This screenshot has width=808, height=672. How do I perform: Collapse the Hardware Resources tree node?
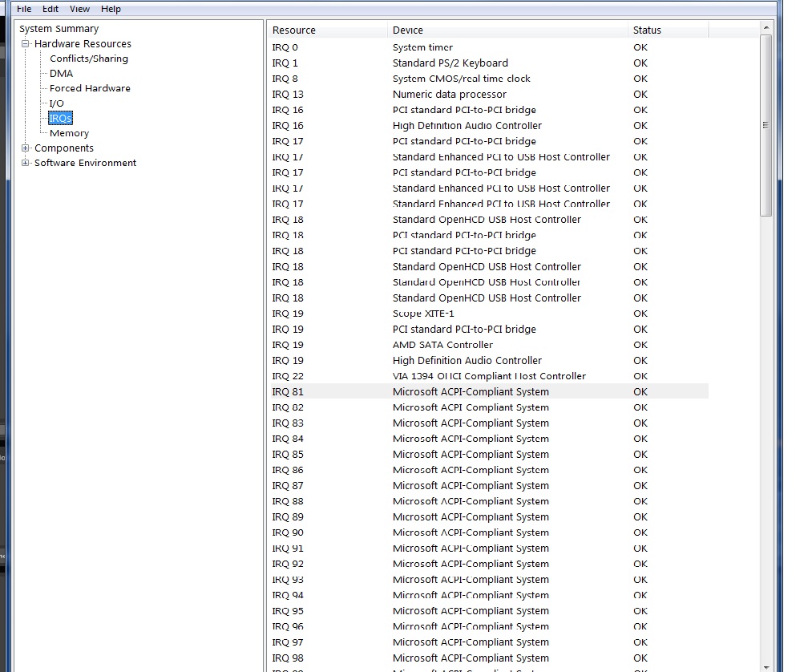26,44
